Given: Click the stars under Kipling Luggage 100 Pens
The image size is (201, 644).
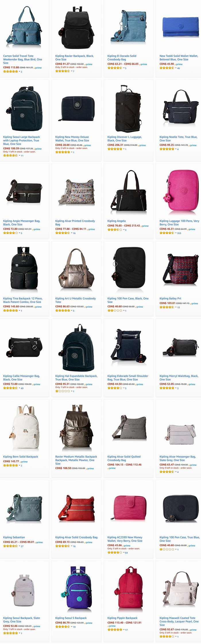Looking at the screenshot, I should pos(167,233).
